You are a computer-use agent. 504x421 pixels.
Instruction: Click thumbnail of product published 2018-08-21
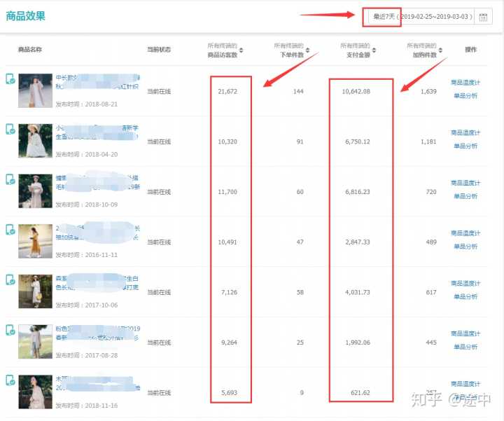pos(35,91)
